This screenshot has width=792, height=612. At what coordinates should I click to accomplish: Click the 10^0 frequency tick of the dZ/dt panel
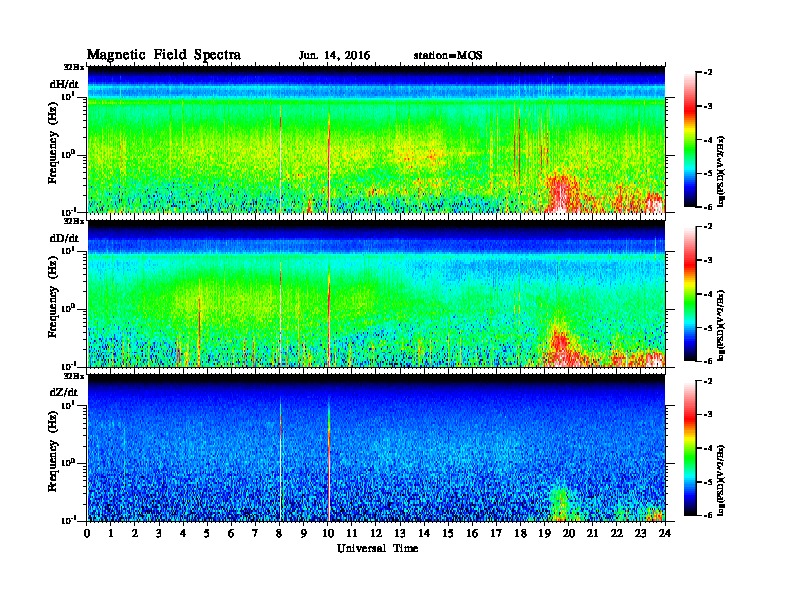pos(68,463)
